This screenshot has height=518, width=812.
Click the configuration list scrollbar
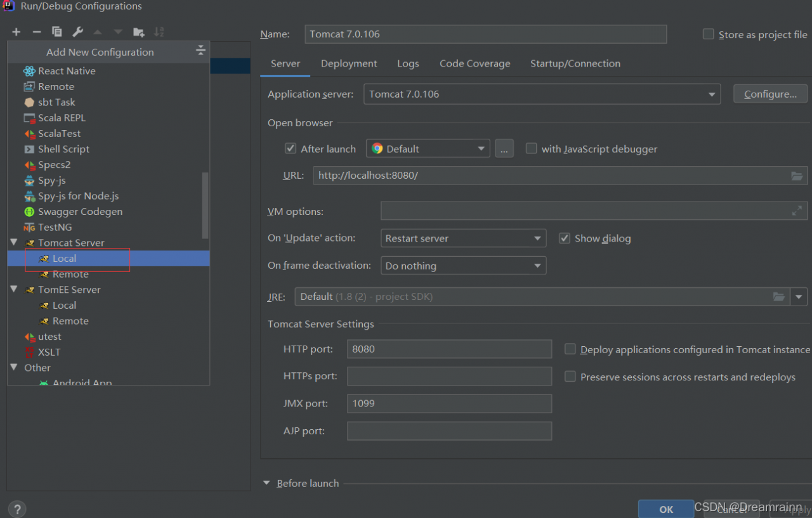tap(205, 205)
